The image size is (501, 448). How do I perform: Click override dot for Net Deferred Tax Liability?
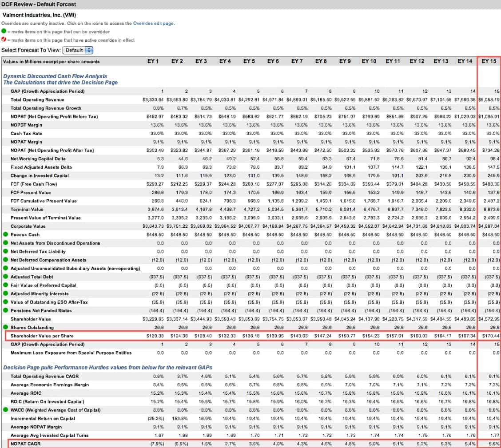click(5, 251)
